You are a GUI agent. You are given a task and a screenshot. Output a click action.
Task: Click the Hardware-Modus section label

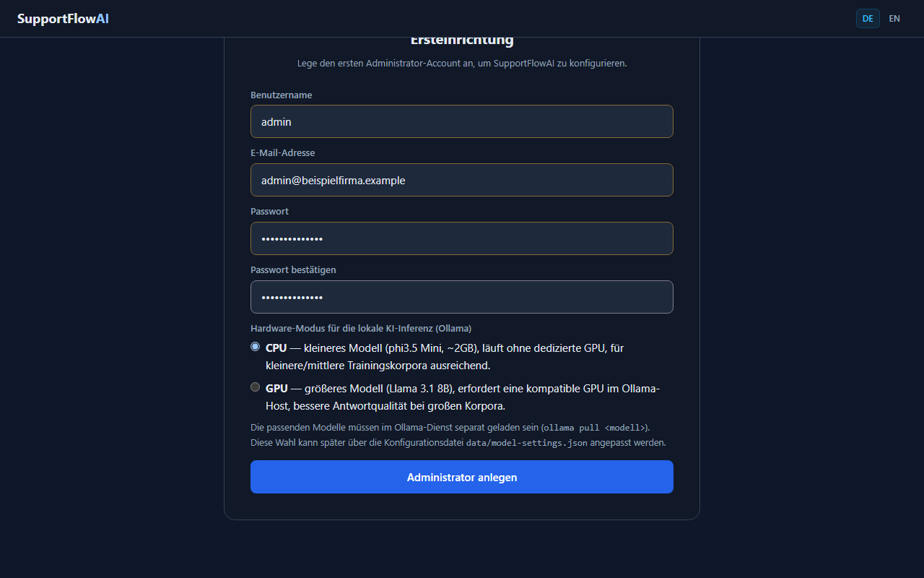pos(361,328)
